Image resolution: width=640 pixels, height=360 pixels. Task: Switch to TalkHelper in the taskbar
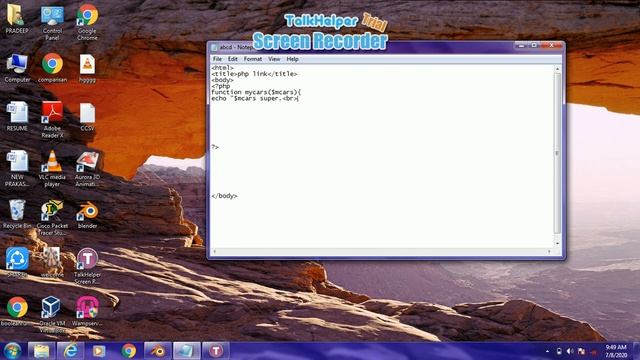[216, 351]
